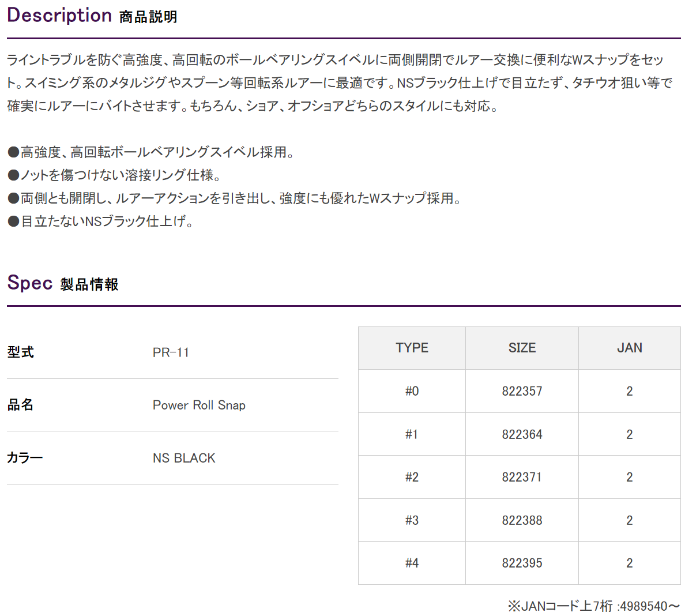The width and height of the screenshot is (685, 616).
Task: Select the #2 type cell
Action: (x=412, y=477)
